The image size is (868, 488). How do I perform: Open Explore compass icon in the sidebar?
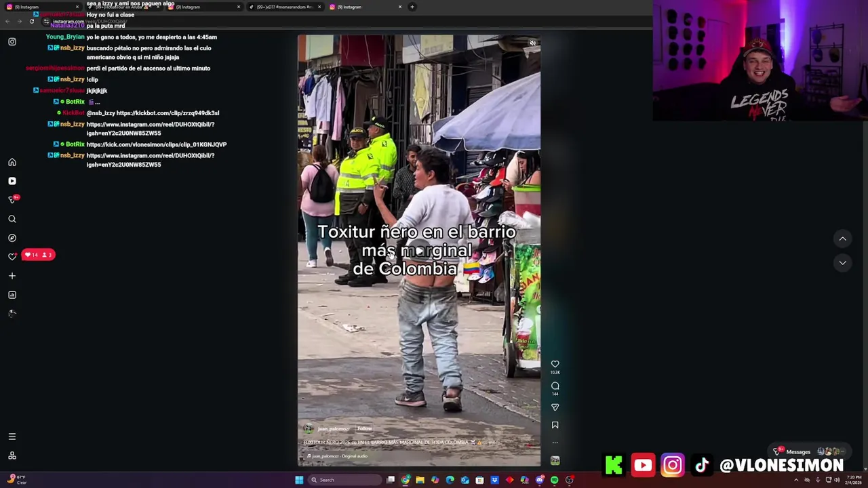(x=12, y=238)
